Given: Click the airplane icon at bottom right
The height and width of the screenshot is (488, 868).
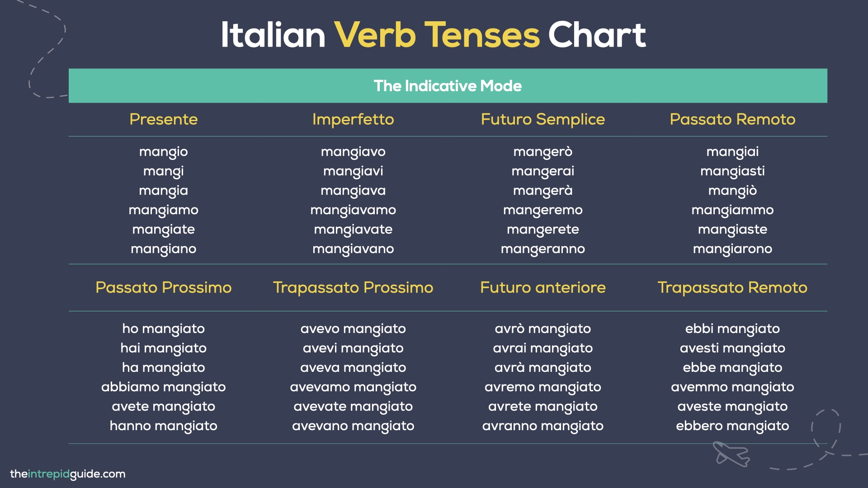Looking at the screenshot, I should [731, 454].
